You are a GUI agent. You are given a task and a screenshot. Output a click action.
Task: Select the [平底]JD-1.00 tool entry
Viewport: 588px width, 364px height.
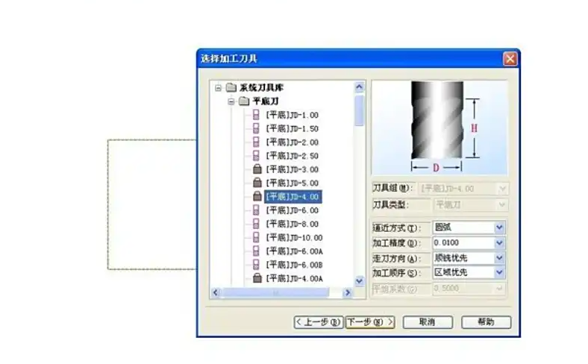(292, 115)
